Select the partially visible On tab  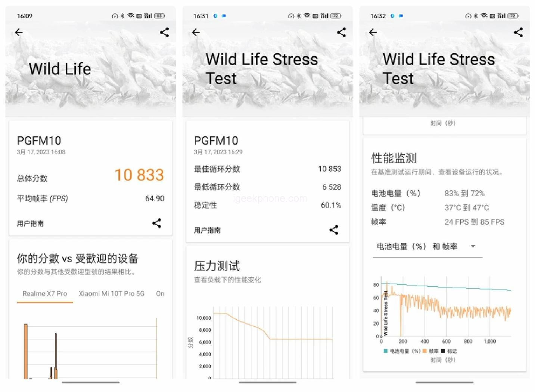click(160, 294)
